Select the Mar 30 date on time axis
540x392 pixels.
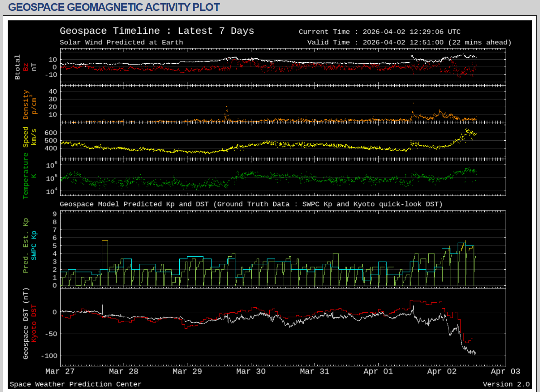pyautogui.click(x=251, y=372)
